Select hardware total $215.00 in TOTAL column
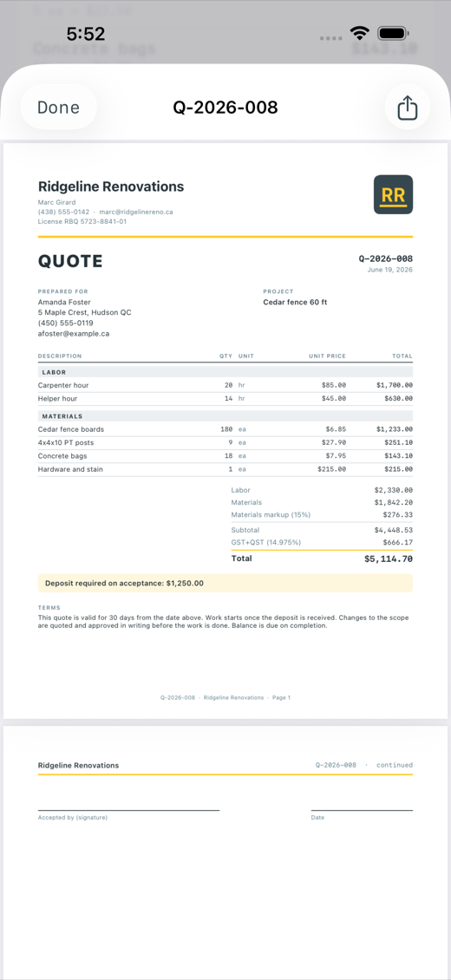The width and height of the screenshot is (451, 980). 398,468
